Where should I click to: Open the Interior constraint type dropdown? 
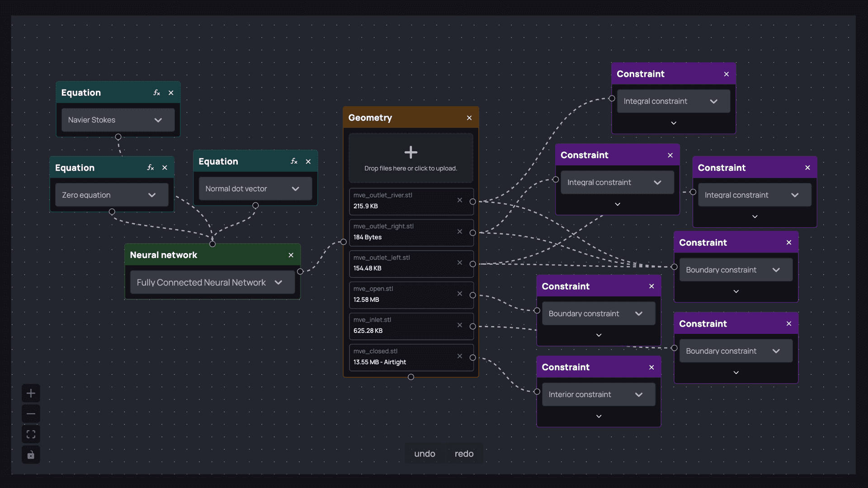[599, 394]
